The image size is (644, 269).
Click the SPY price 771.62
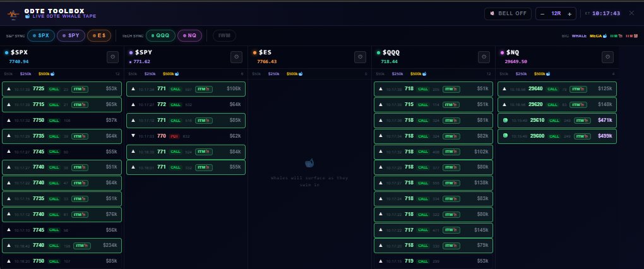pos(141,62)
